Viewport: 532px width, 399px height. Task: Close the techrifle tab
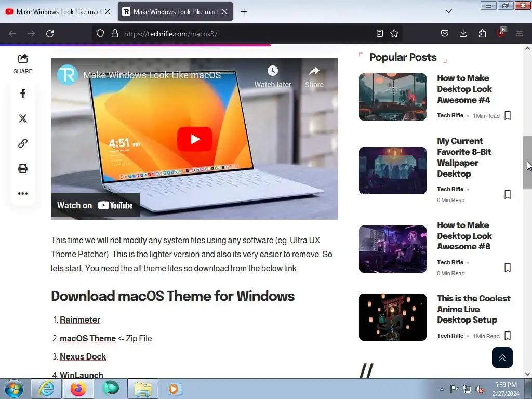[x=224, y=11]
